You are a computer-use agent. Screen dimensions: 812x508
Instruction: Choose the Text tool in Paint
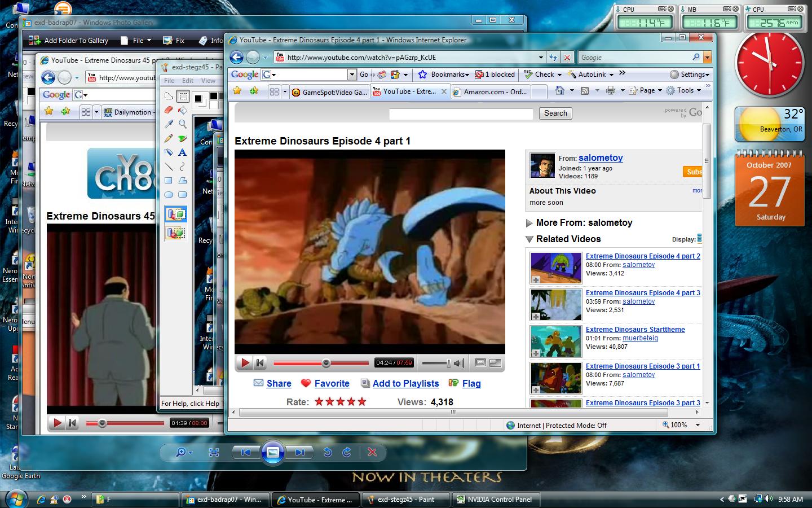pos(183,152)
